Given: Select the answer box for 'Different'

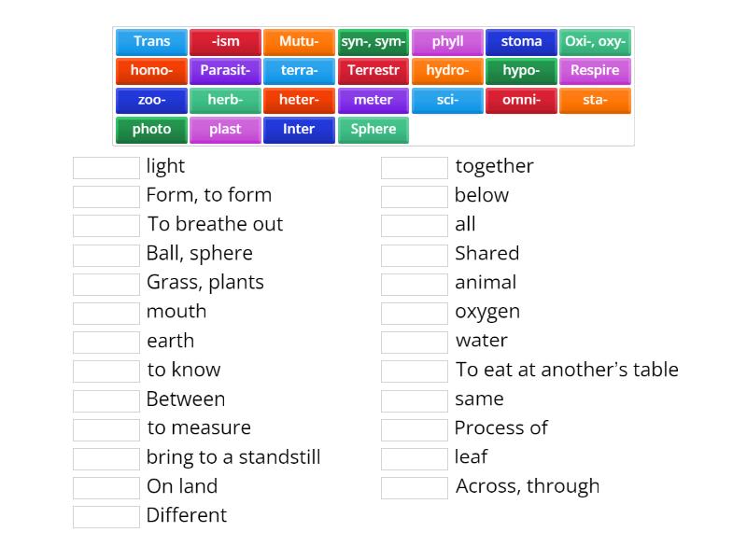Looking at the screenshot, I should pyautogui.click(x=106, y=516).
